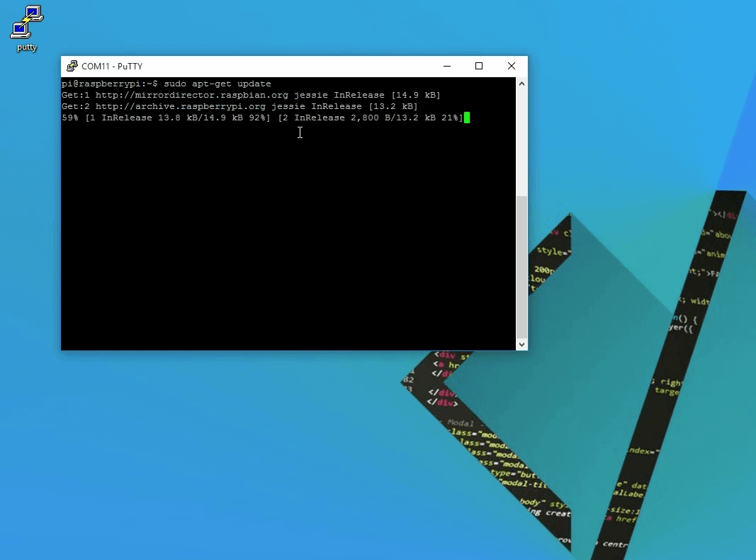756x560 pixels.
Task: Maximize the PuTTY window
Action: click(479, 66)
